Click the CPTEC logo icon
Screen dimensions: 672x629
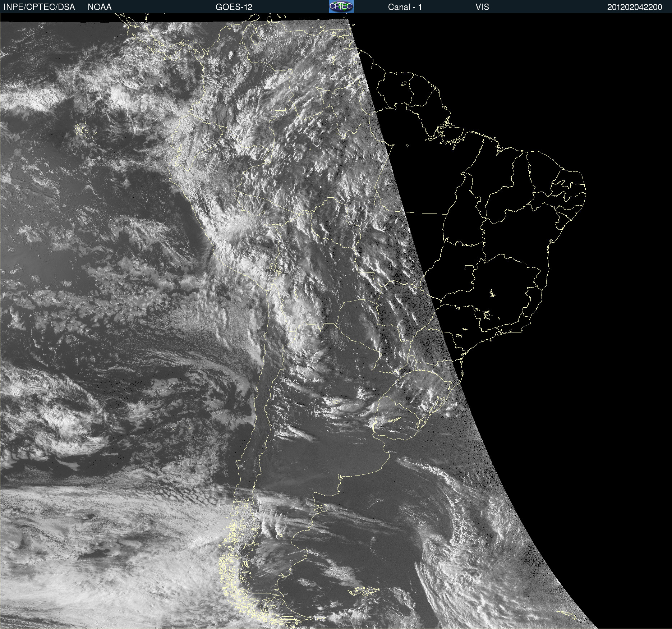[341, 6]
